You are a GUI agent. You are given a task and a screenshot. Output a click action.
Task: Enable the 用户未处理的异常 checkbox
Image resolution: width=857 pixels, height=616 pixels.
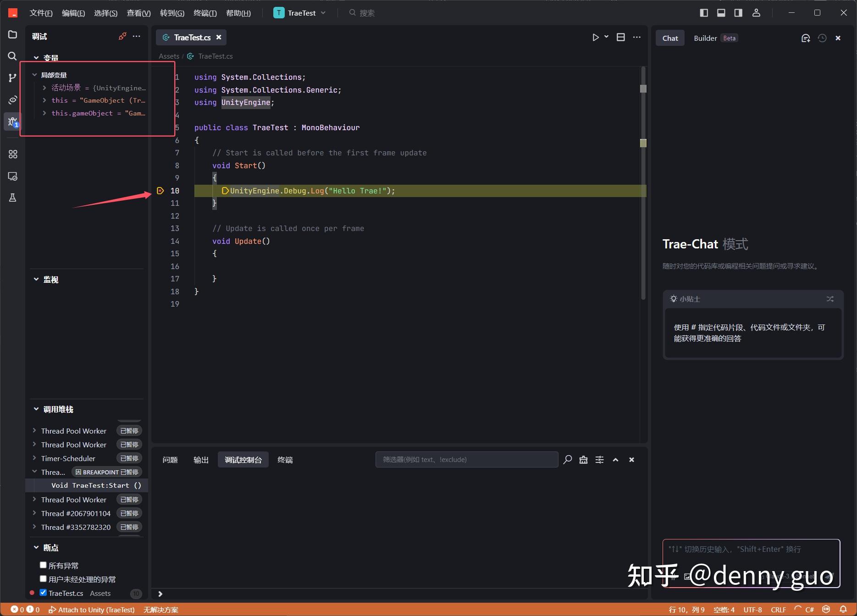(43, 578)
